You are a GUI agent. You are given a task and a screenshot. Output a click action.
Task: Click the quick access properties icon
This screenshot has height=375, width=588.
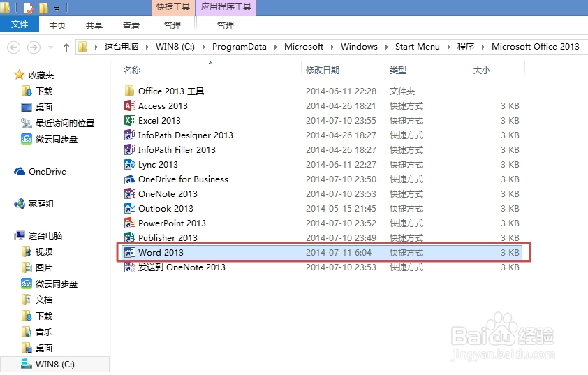pyautogui.click(x=29, y=8)
